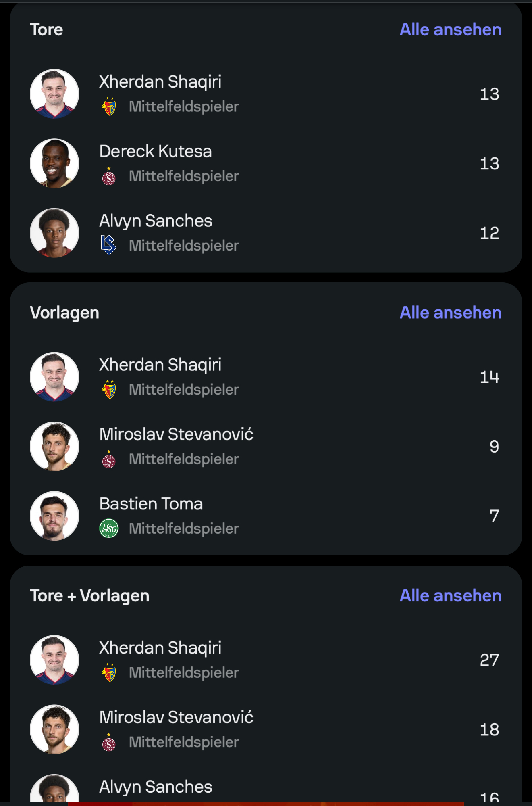
Task: Click FC Basel crest under Shaqiri in Vorlagen
Action: point(109,390)
